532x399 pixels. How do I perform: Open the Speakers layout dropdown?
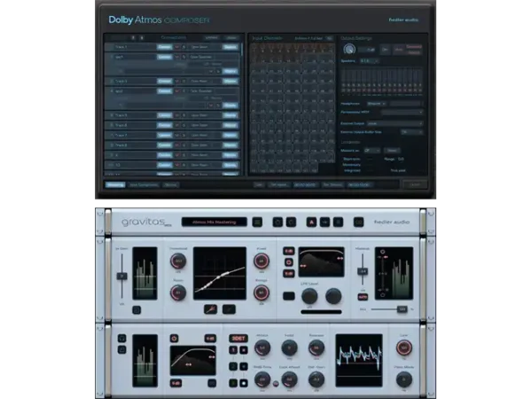tap(369, 61)
